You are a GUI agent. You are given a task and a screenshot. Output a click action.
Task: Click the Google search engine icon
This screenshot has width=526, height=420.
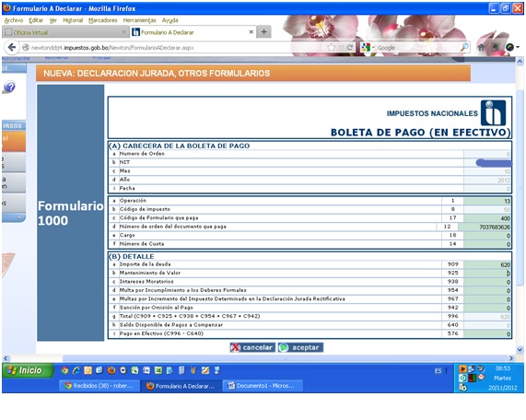pos(366,47)
